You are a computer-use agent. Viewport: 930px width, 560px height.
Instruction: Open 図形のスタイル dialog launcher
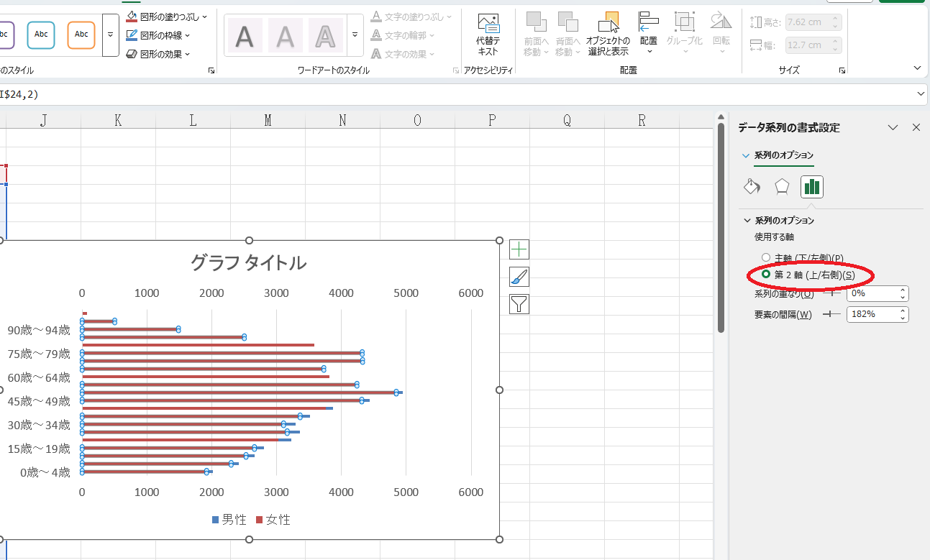(211, 70)
